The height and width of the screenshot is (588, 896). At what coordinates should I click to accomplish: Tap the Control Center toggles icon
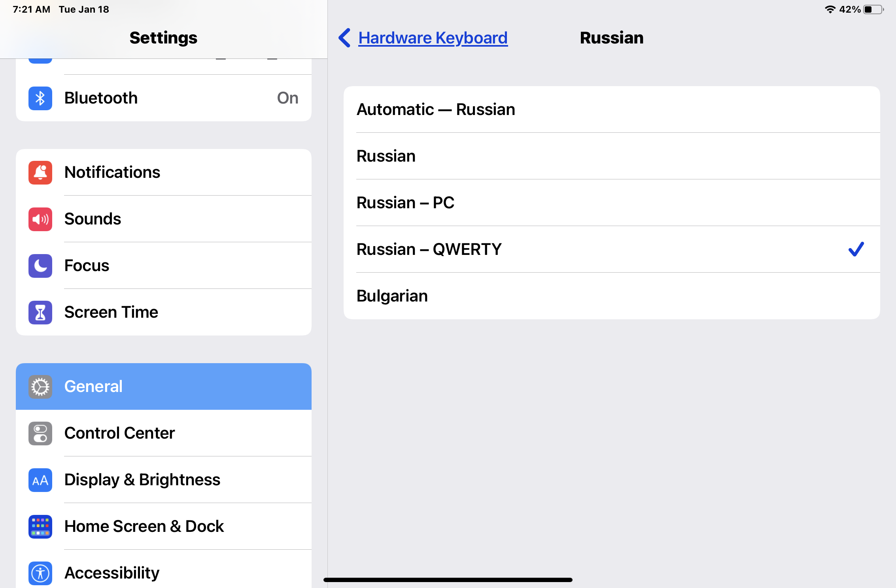[x=40, y=433]
